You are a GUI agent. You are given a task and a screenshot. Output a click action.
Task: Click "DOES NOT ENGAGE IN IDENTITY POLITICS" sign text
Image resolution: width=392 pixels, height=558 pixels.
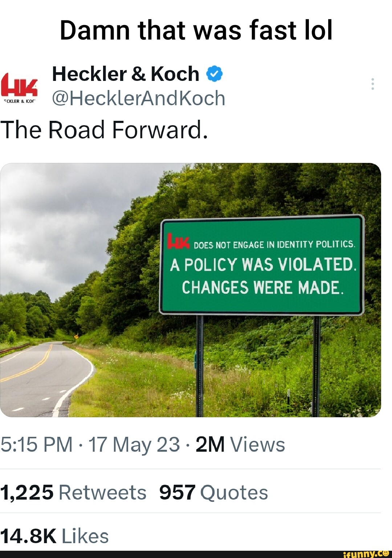pos(274,245)
